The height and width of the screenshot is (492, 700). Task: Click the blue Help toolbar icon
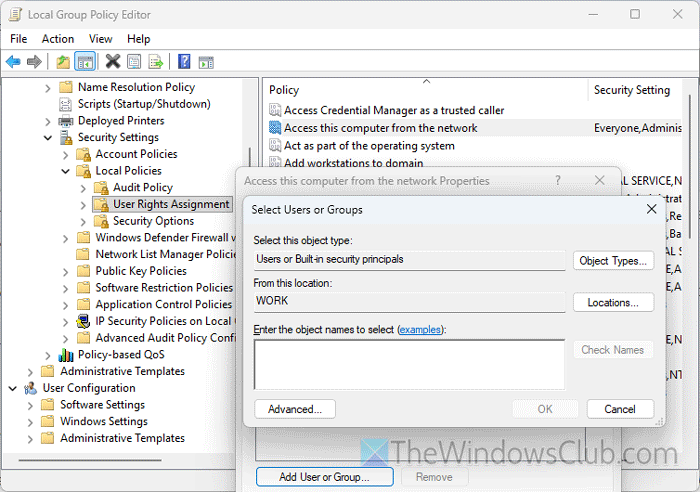click(x=184, y=61)
